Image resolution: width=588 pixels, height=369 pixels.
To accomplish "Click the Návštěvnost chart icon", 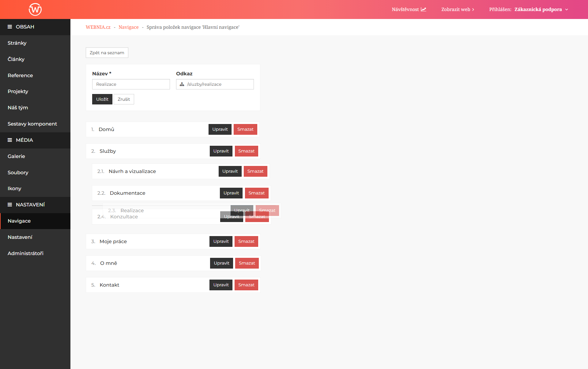I will point(424,9).
